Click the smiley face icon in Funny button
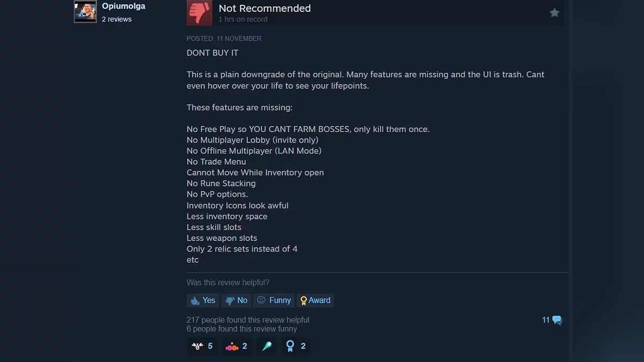Screen dimensions: 644x362 tap(261, 300)
